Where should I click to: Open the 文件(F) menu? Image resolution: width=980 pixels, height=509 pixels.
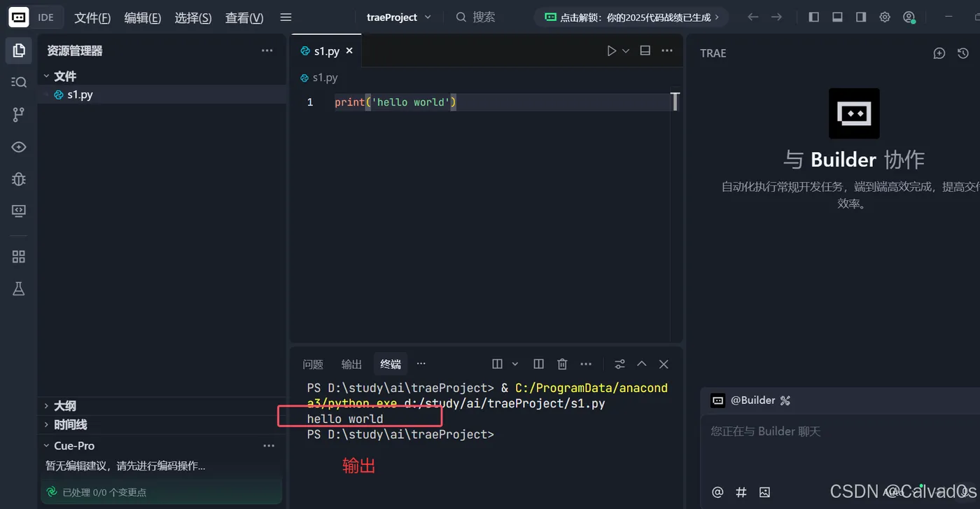(92, 18)
